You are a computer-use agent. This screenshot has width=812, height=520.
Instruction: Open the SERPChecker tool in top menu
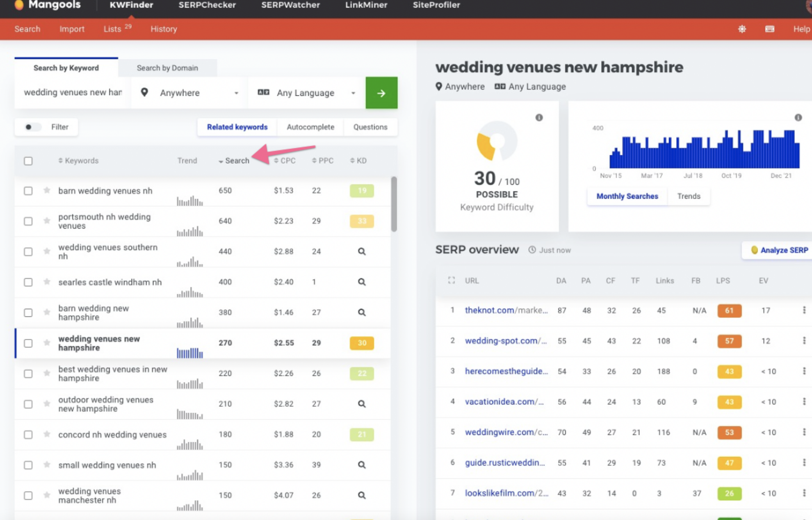pyautogui.click(x=207, y=5)
